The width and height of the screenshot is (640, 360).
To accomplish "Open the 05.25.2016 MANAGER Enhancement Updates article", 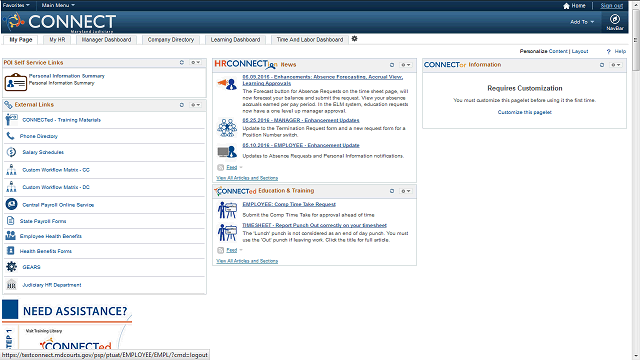I will pyautogui.click(x=301, y=120).
